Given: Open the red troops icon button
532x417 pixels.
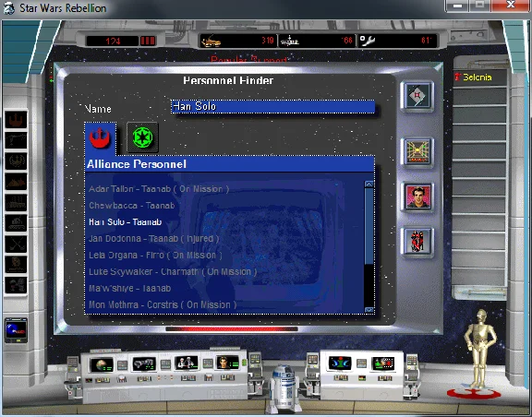Looking at the screenshot, I should pos(417,242).
